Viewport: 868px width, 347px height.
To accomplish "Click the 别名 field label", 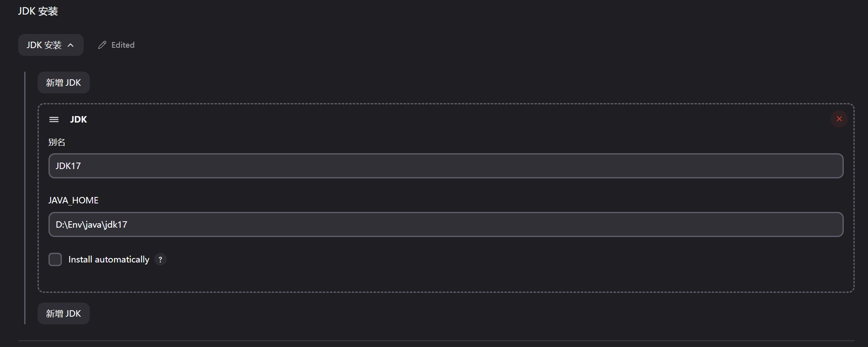I will [57, 142].
